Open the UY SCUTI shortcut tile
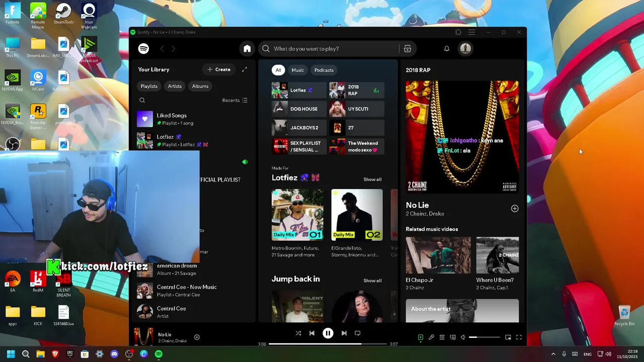 (357, 109)
